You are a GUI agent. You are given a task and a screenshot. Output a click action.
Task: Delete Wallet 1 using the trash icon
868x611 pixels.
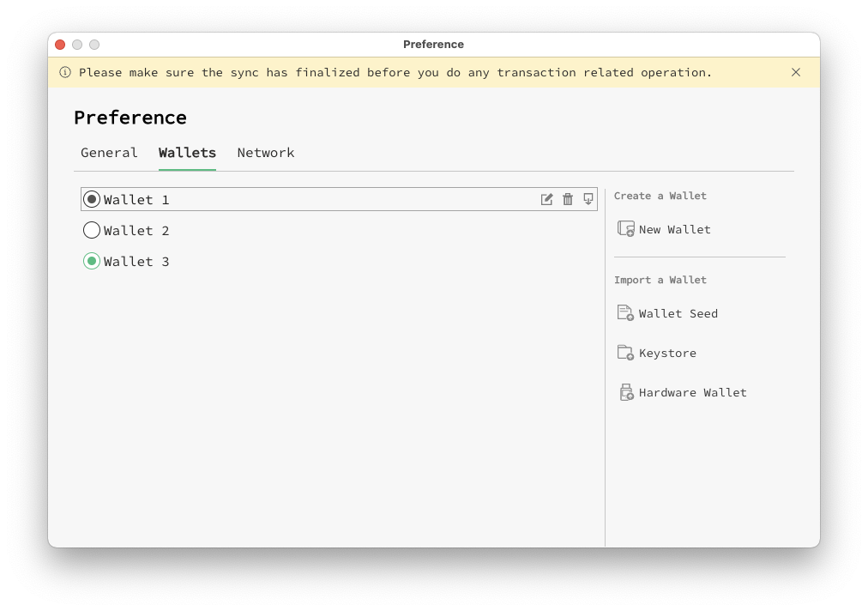tap(567, 198)
